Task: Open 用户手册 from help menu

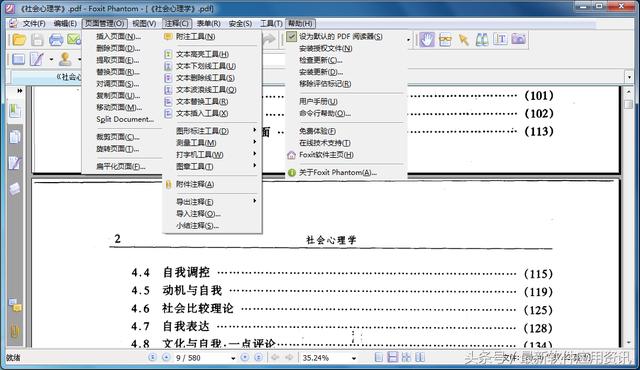Action: point(318,101)
